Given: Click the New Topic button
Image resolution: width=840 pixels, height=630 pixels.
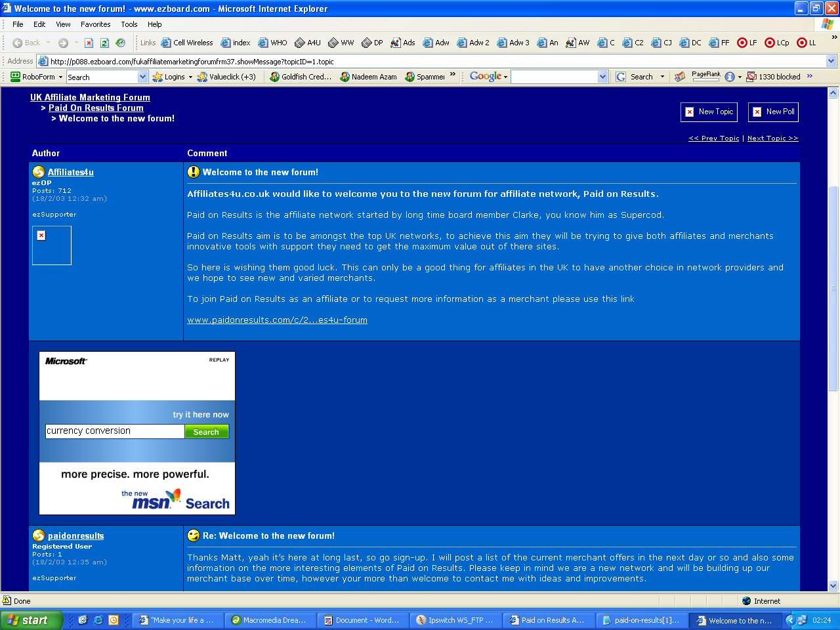Looking at the screenshot, I should (709, 112).
